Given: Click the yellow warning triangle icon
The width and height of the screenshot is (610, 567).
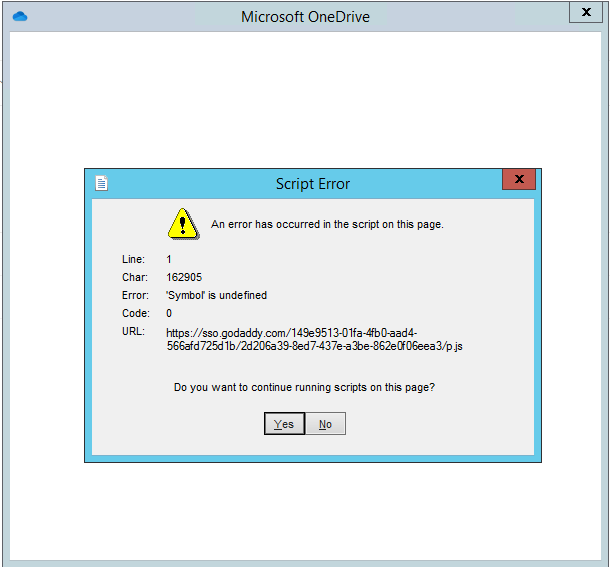Looking at the screenshot, I should 183,224.
